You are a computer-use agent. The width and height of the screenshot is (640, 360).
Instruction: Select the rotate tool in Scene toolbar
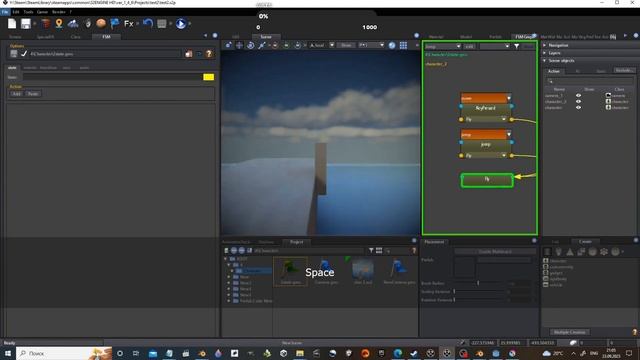(x=251, y=45)
